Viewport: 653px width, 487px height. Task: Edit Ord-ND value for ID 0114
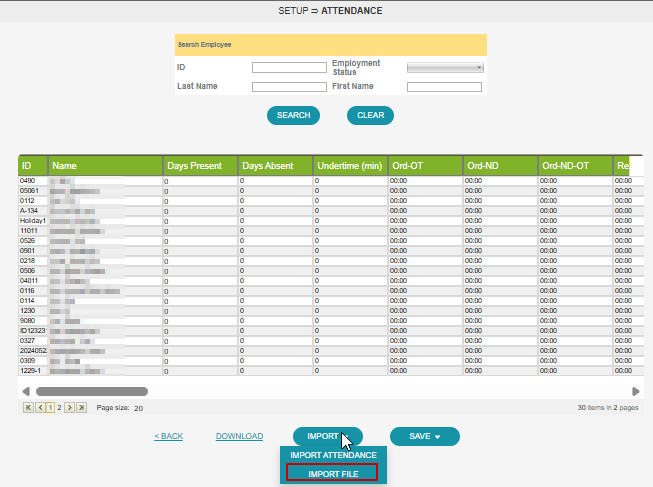click(x=500, y=301)
